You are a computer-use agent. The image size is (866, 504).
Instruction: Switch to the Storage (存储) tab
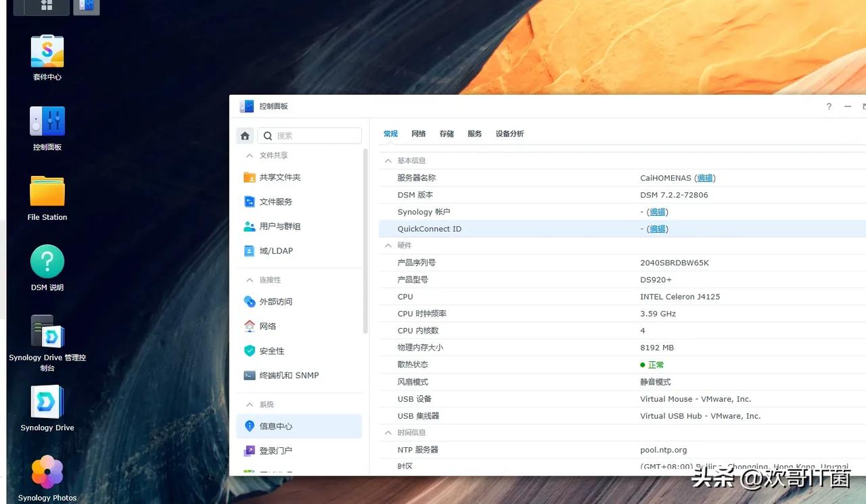click(447, 134)
